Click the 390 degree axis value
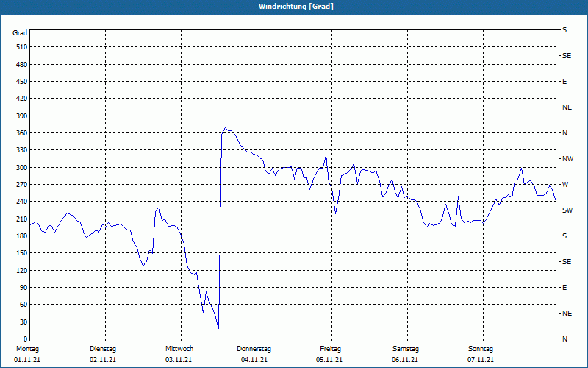Image resolution: width=588 pixels, height=368 pixels. tap(21, 116)
